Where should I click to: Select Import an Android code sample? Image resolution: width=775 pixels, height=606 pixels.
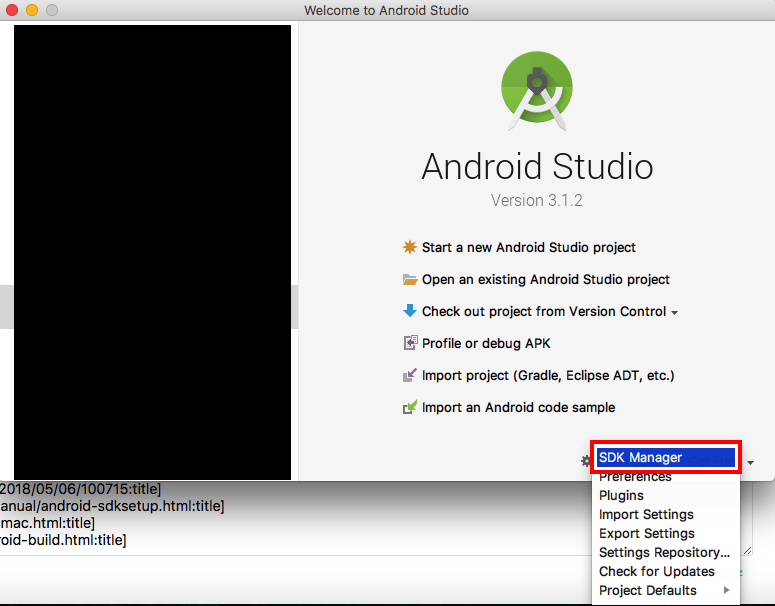pos(518,407)
